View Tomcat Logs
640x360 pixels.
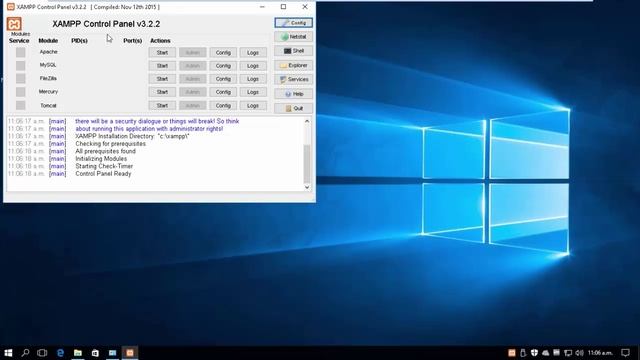pos(253,106)
